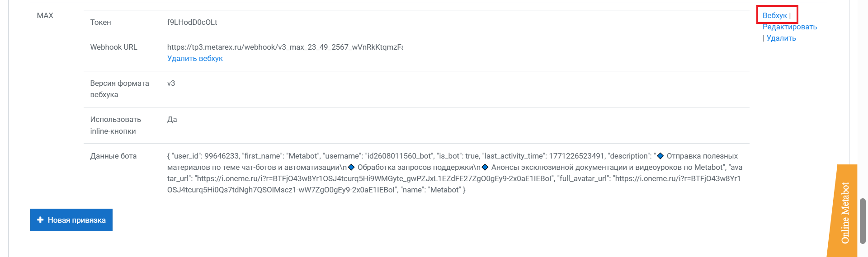Click the MAX channel label

[x=45, y=15]
